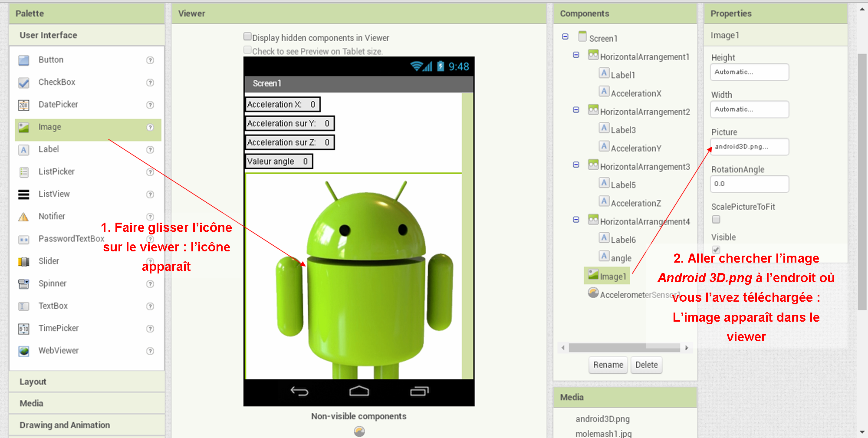Click the Components scrollbar right arrow
This screenshot has height=438, width=868.
point(687,348)
